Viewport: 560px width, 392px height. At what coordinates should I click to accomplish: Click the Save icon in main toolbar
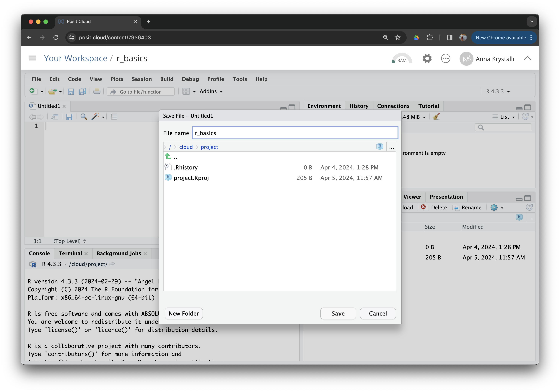tap(71, 92)
